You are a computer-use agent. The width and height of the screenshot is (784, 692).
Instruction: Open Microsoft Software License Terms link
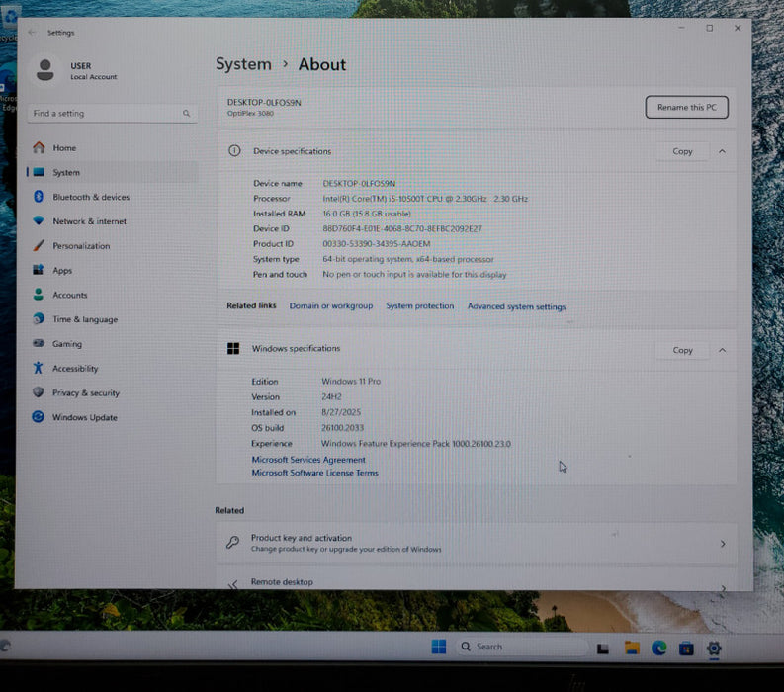tap(315, 473)
